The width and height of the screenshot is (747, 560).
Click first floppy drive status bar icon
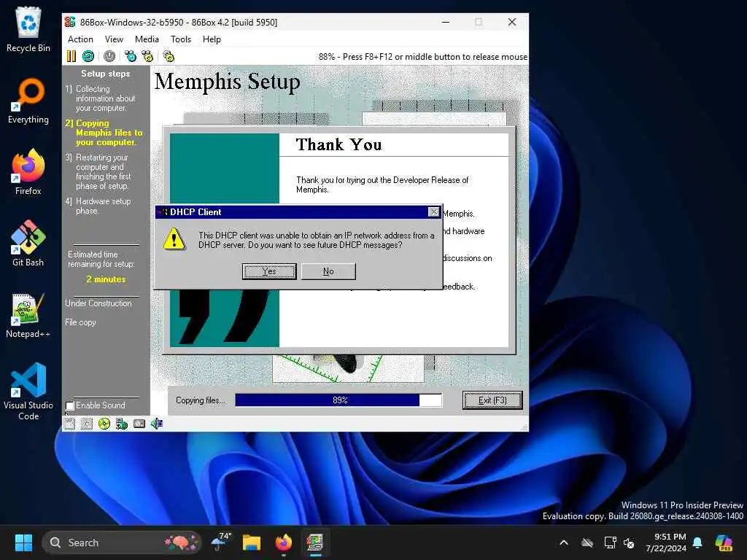pos(69,424)
